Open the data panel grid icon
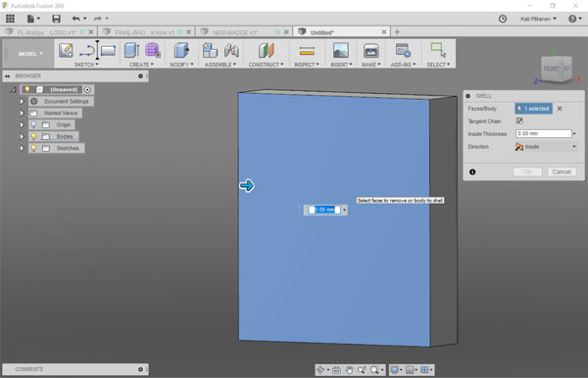Image resolution: width=588 pixels, height=378 pixels. [x=10, y=19]
